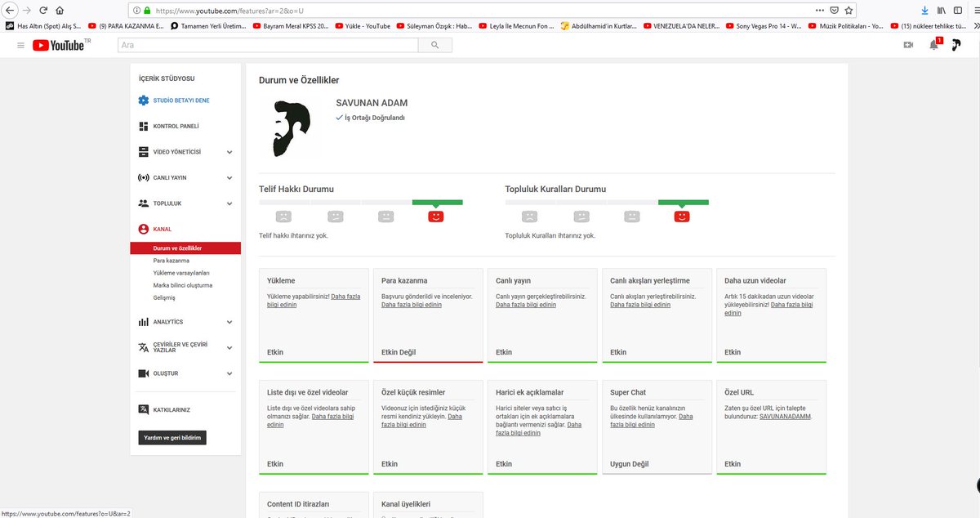Open the upload video camera icon

907,46
